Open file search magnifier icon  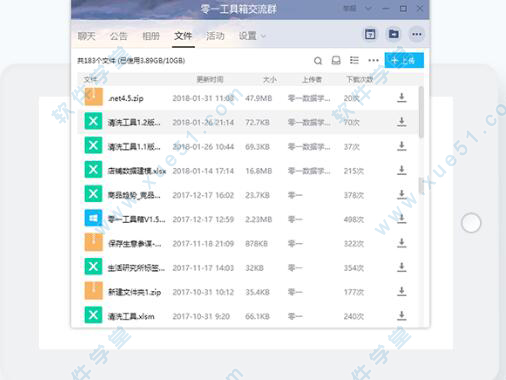(318, 61)
